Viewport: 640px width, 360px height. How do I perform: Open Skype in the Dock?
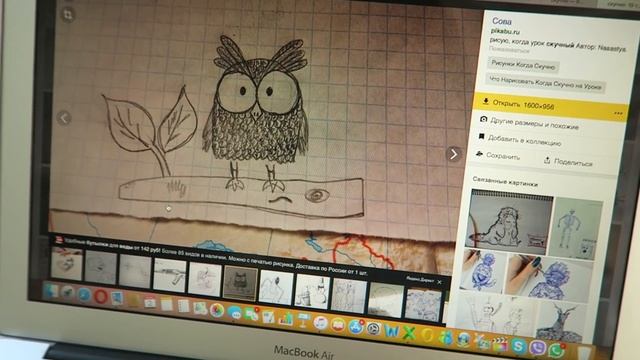519,346
